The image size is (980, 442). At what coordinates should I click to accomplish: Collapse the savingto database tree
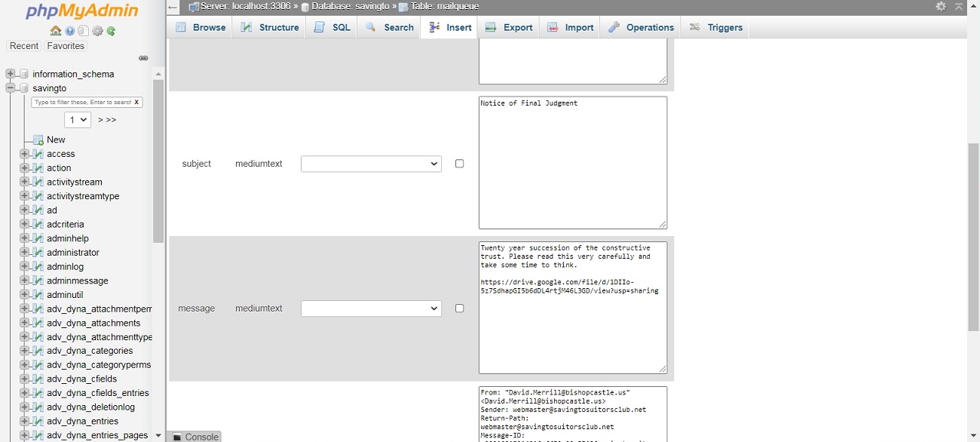[x=11, y=88]
